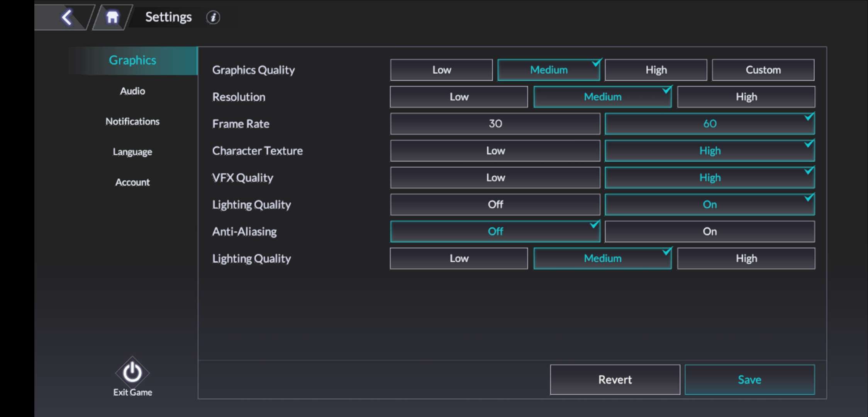Open the Notifications settings tab
Viewport: 868px width, 417px height.
point(132,122)
